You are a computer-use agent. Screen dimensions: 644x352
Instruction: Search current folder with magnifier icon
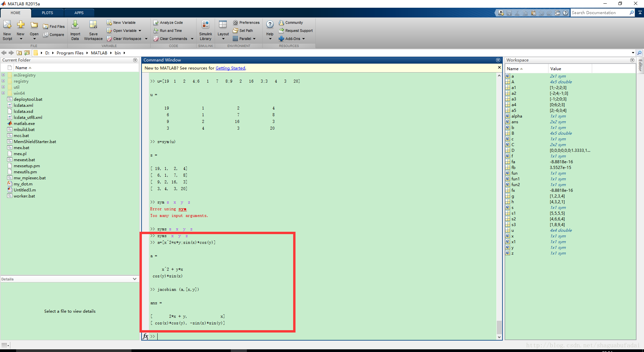point(640,53)
